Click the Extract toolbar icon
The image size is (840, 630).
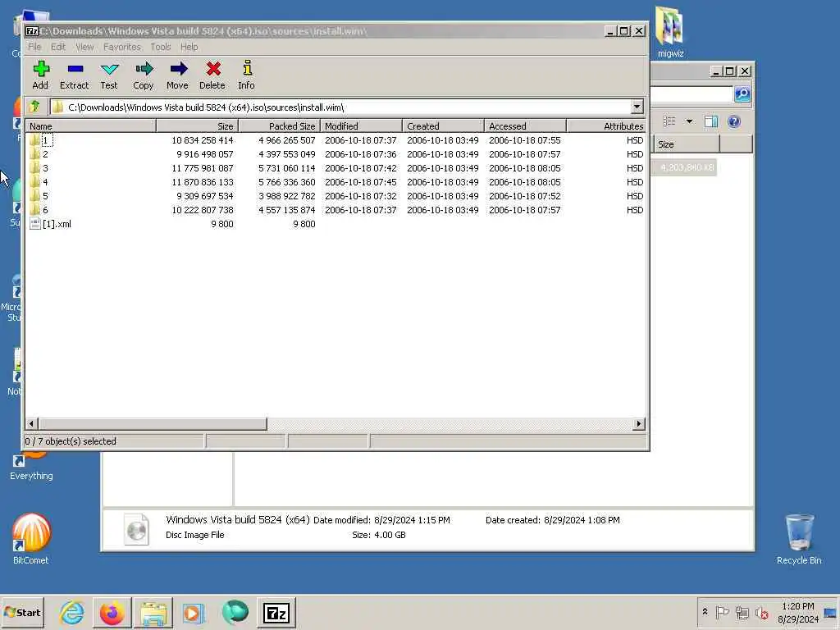(x=75, y=75)
